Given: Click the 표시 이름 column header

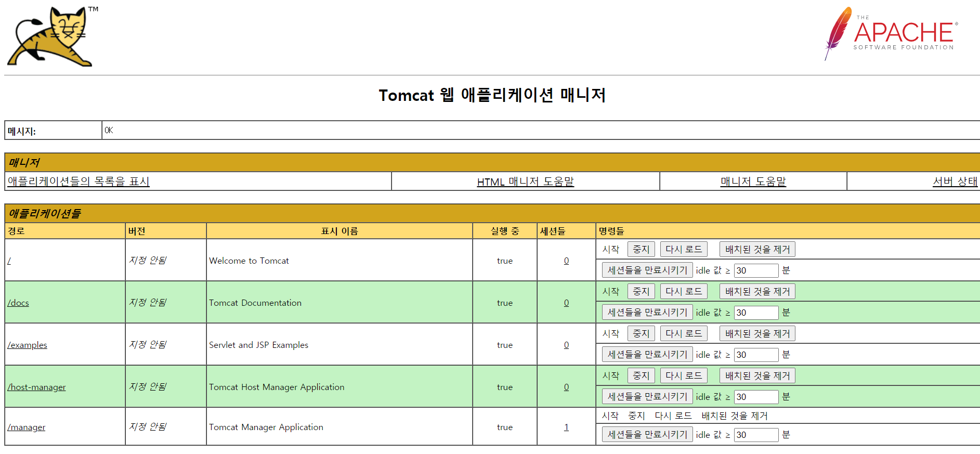Looking at the screenshot, I should [339, 231].
